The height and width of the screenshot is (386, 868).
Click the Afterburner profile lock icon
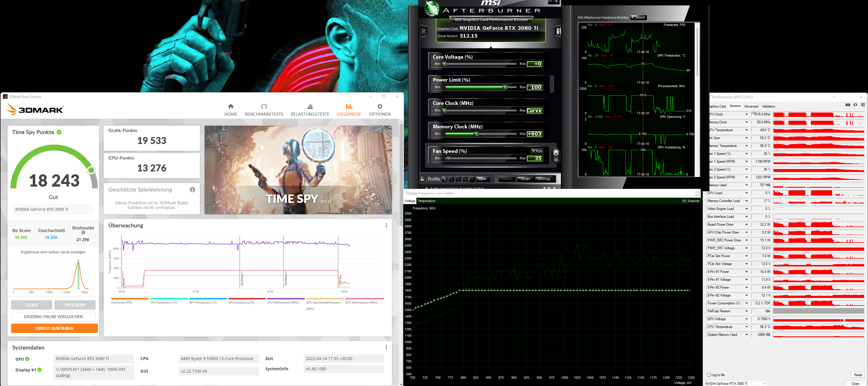click(422, 179)
